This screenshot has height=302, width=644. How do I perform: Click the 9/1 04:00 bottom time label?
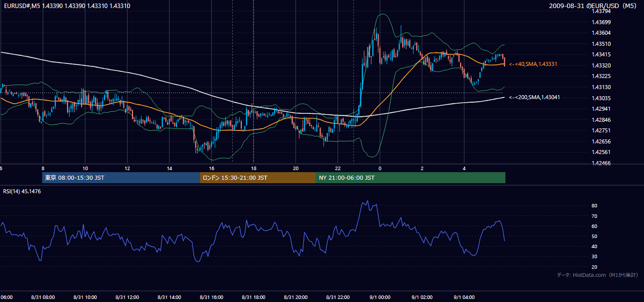[464, 297]
